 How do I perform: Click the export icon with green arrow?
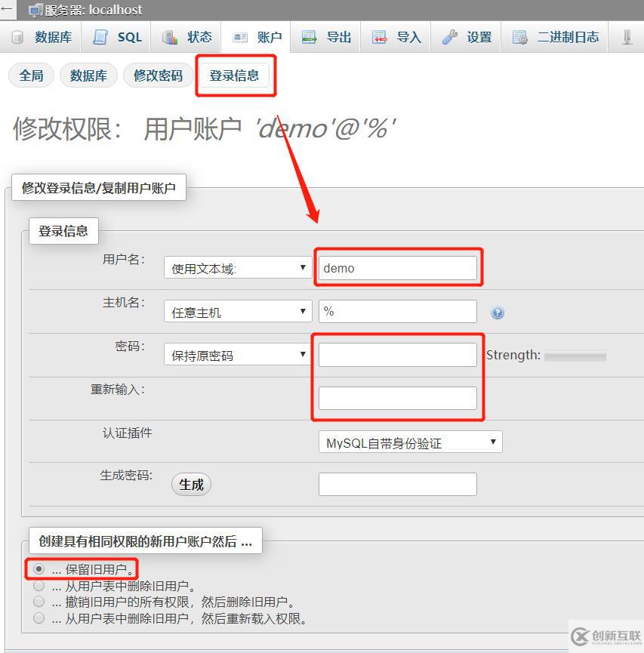point(309,37)
